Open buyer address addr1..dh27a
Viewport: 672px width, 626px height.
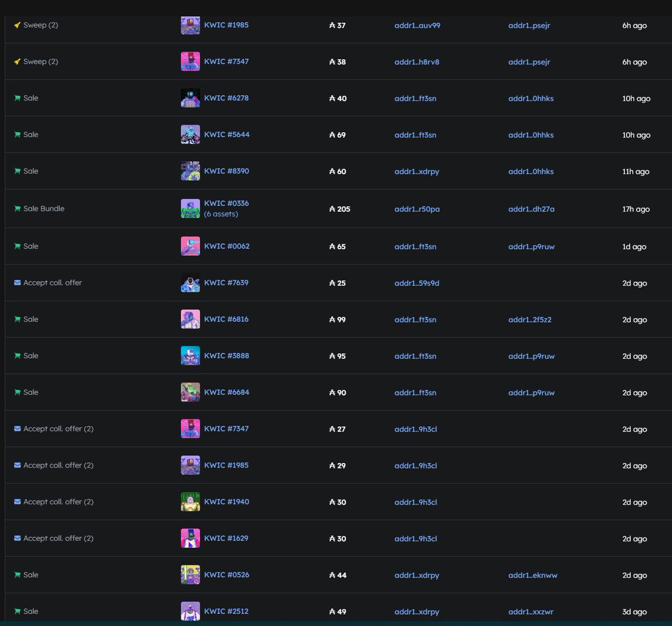point(531,209)
